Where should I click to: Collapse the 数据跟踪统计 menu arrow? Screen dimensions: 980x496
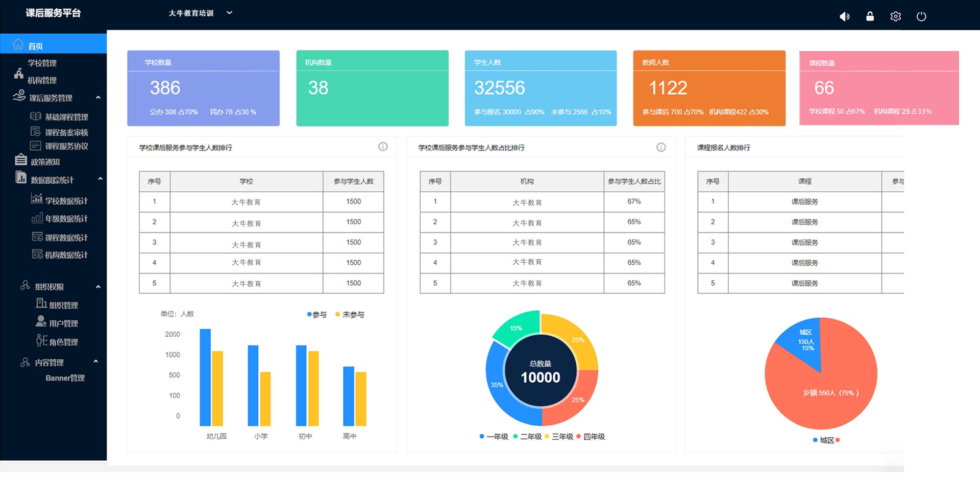pyautogui.click(x=100, y=179)
